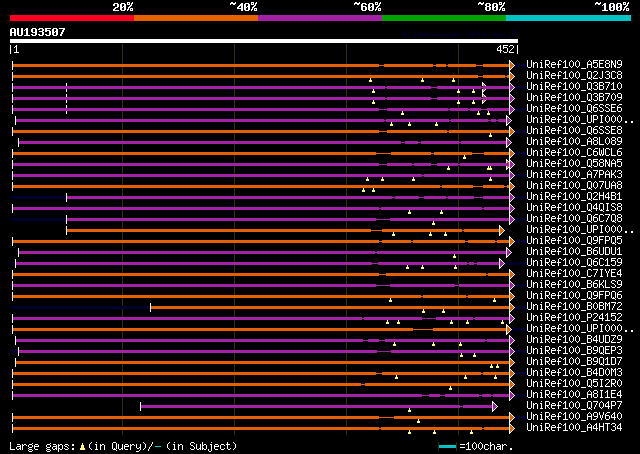Open the UniRef100_Q2J3C8 hit label

click(574, 75)
